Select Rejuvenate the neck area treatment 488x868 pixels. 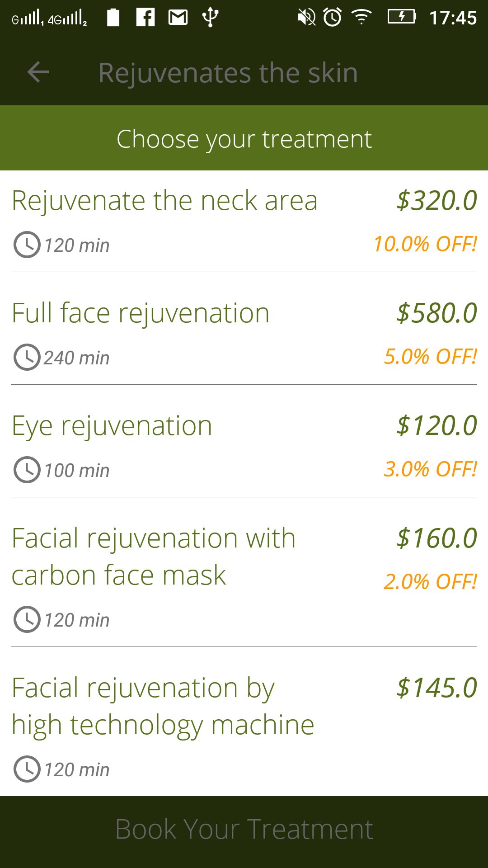pyautogui.click(x=164, y=200)
